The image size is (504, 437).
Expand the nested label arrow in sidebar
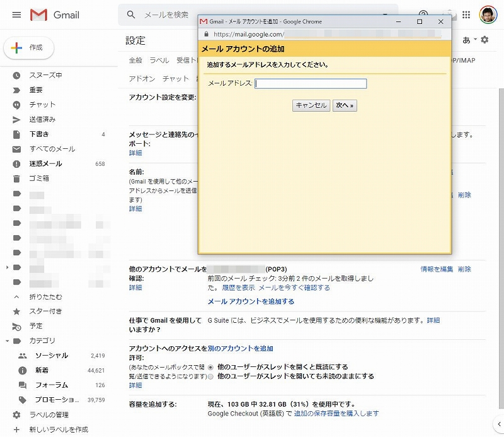(x=7, y=267)
